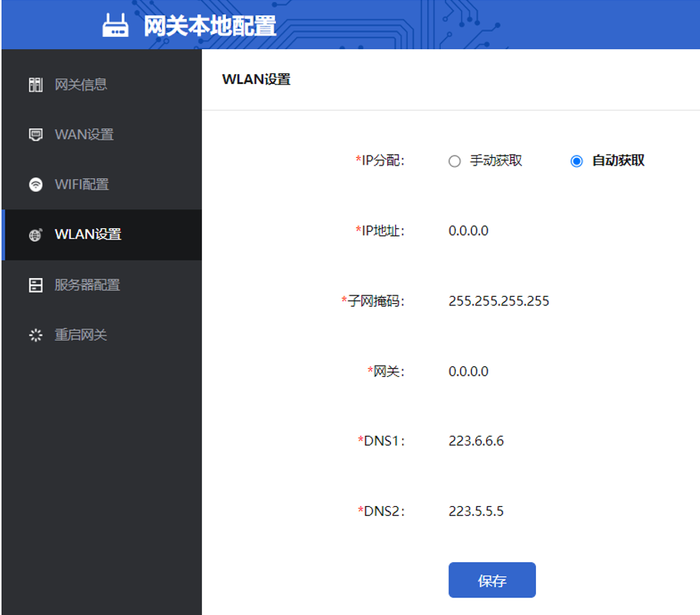Viewport: 700px width, 615px height.
Task: Choose 重启网关 menu item
Action: tap(102, 335)
